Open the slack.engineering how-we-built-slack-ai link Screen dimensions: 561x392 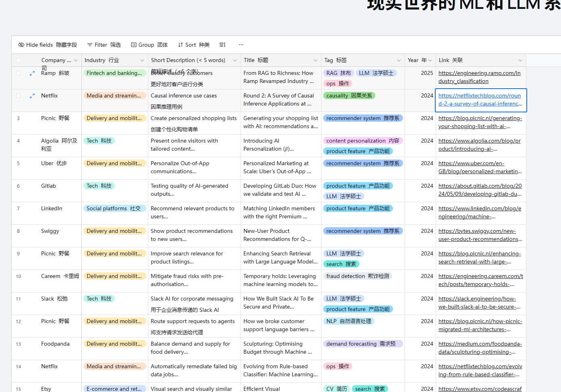(480, 303)
